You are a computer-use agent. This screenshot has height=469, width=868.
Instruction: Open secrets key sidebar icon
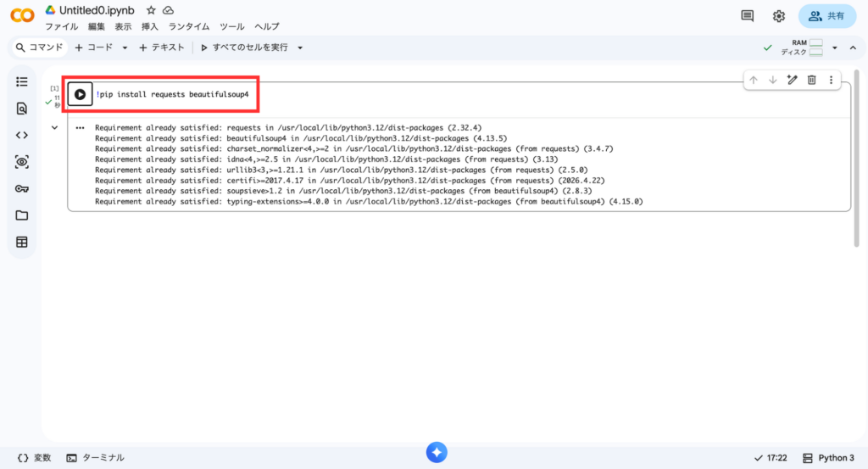[21, 189]
